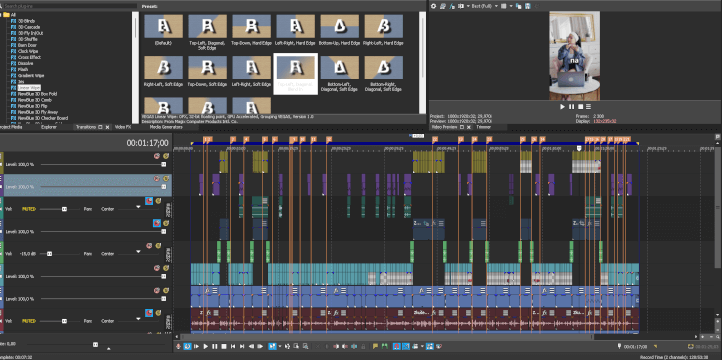722x360 pixels.
Task: Insert a marker using yellow marker icon
Action: 375,346
